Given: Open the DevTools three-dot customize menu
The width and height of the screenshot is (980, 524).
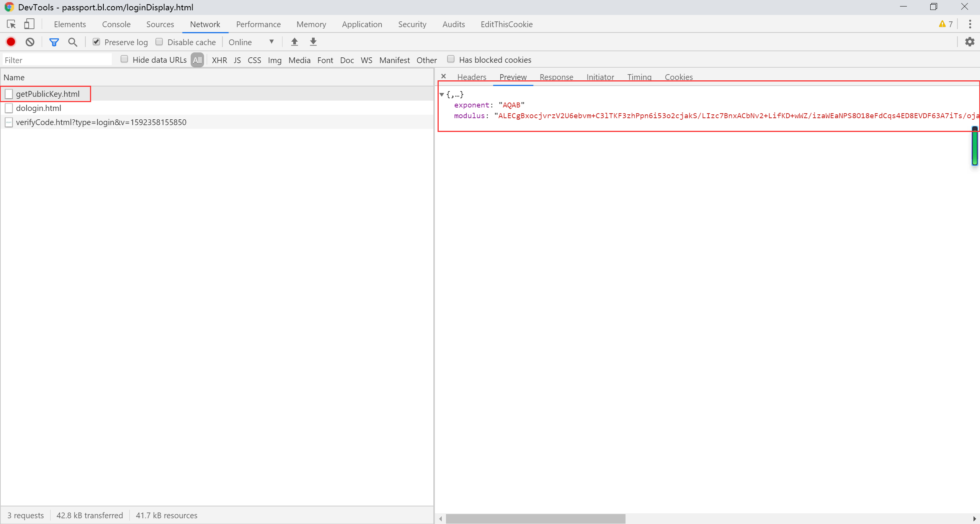Looking at the screenshot, I should [970, 24].
